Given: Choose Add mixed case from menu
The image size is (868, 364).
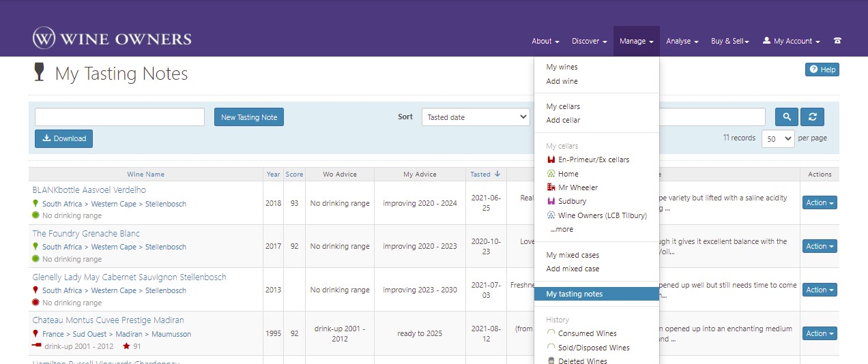Looking at the screenshot, I should click(573, 269).
